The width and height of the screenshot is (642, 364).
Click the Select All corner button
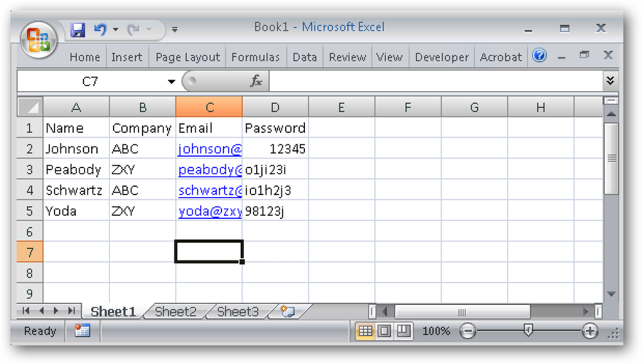point(30,107)
